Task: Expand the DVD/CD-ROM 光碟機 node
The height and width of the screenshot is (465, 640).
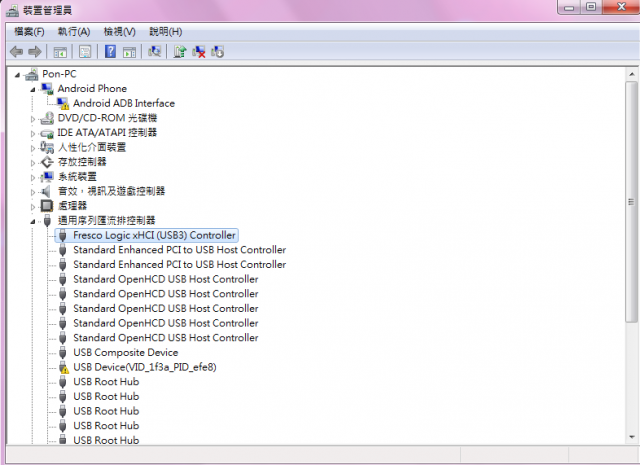Action: pyautogui.click(x=33, y=119)
